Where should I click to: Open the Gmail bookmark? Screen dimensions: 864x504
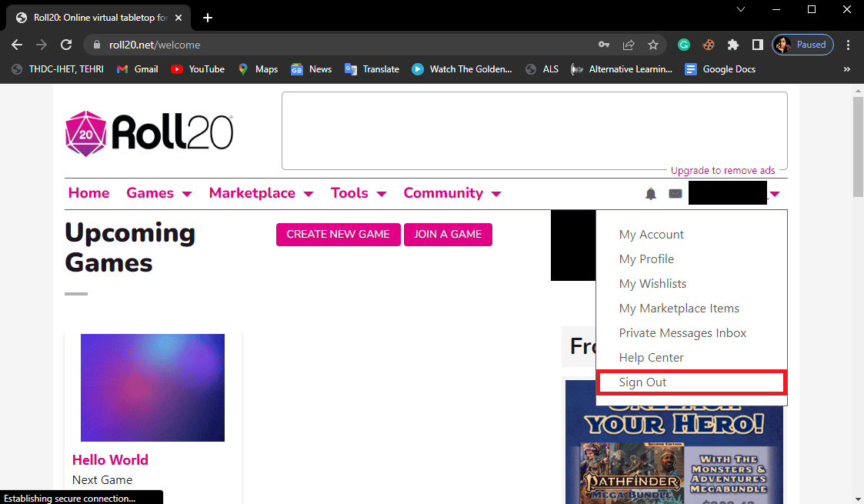(138, 68)
